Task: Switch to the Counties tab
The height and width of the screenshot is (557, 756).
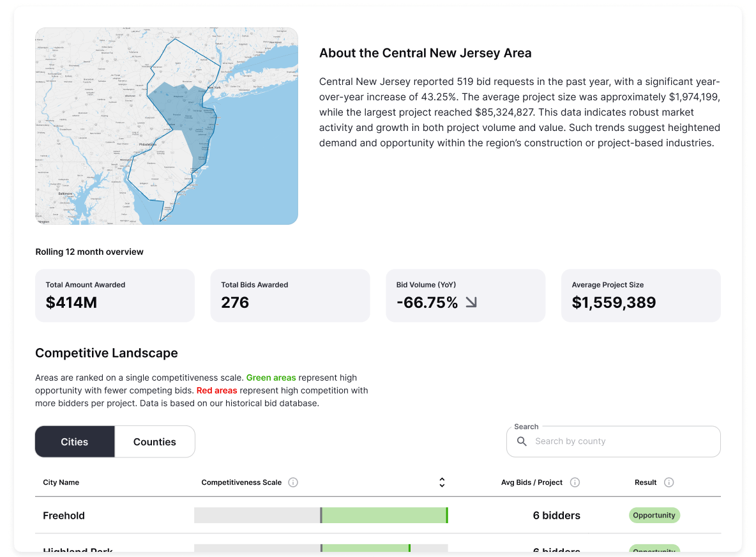Action: 155,441
